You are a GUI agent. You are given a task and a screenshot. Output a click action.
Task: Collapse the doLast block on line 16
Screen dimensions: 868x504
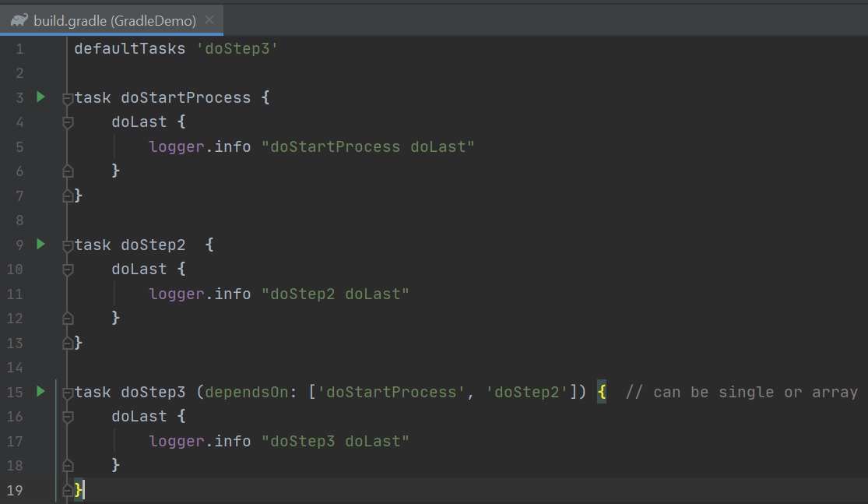68,417
